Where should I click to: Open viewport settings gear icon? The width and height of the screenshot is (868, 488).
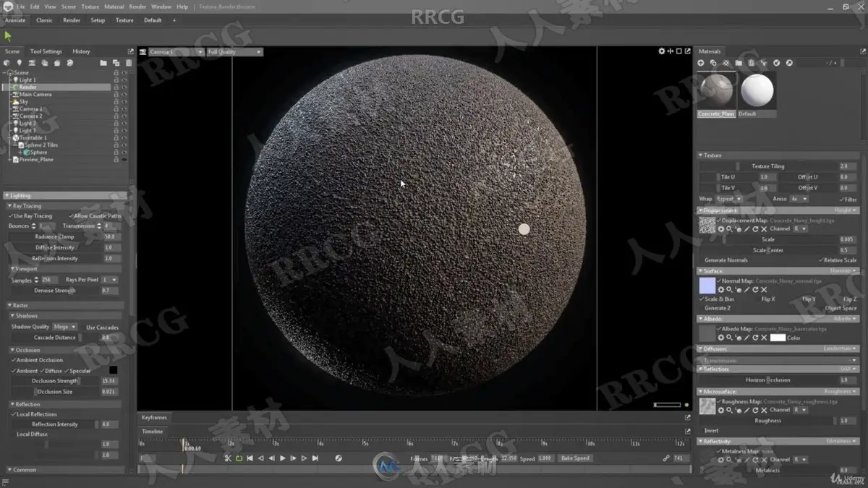tap(661, 51)
